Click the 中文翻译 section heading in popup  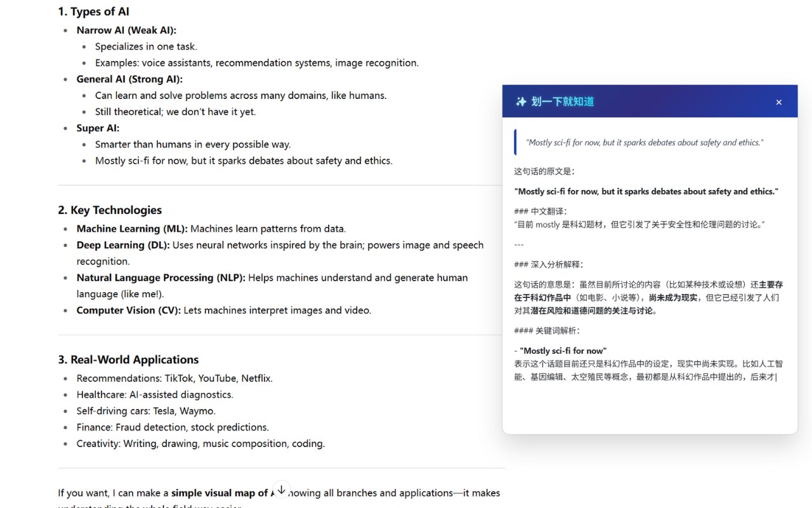540,211
